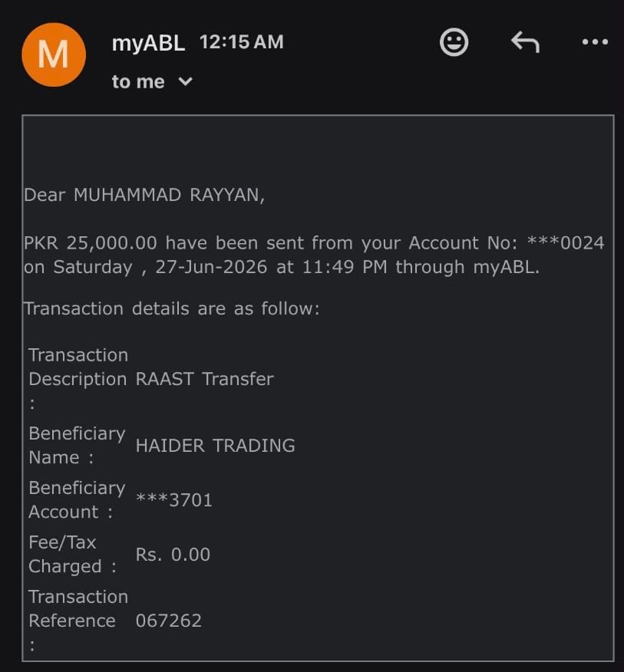Image resolution: width=624 pixels, height=672 pixels.
Task: Tap the 12:15 AM timestamp
Action: tap(242, 42)
